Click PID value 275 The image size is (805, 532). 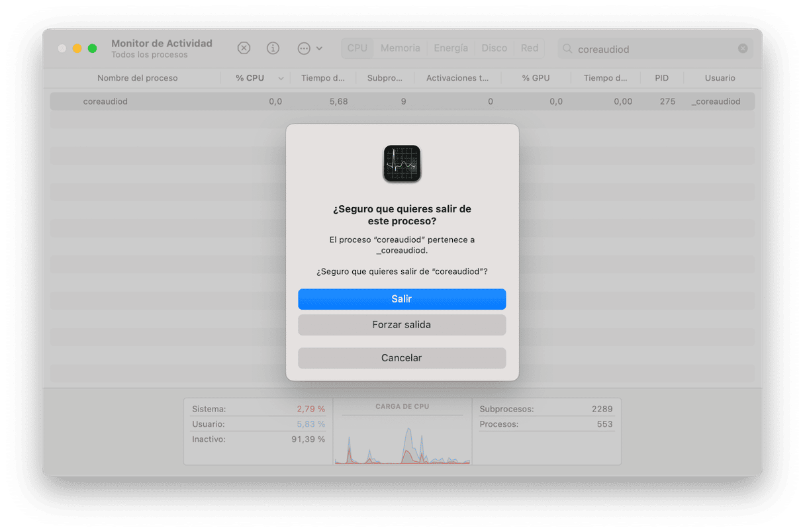pyautogui.click(x=667, y=101)
